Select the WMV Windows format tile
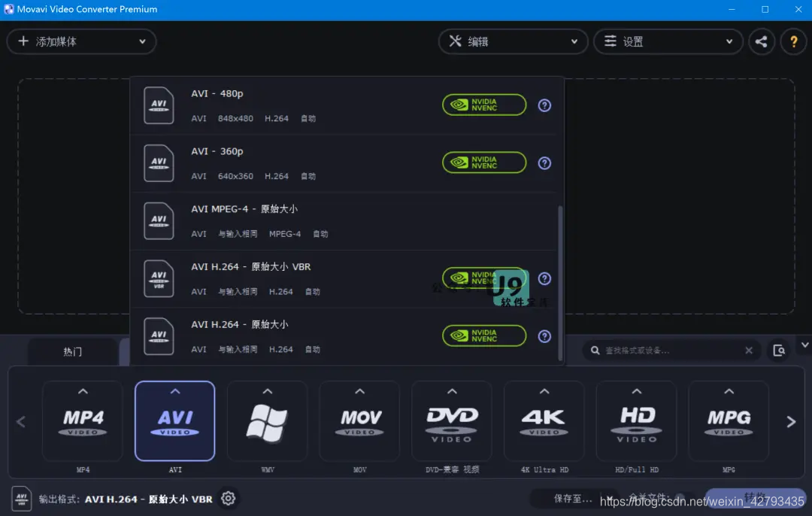This screenshot has height=516, width=812. (267, 420)
